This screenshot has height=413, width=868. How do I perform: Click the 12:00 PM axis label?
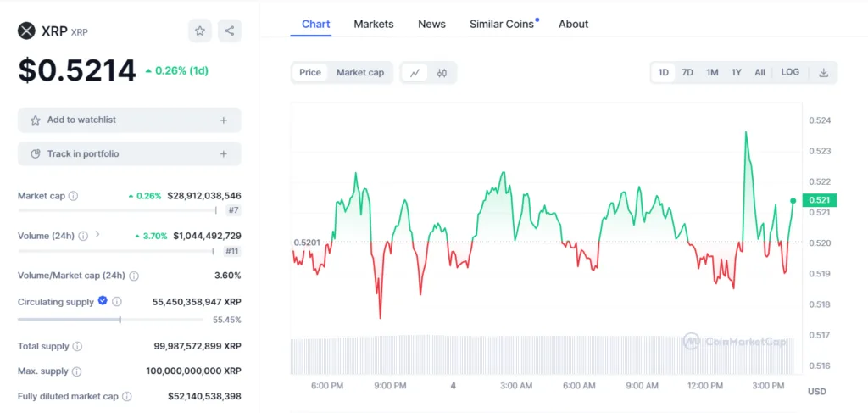704,386
